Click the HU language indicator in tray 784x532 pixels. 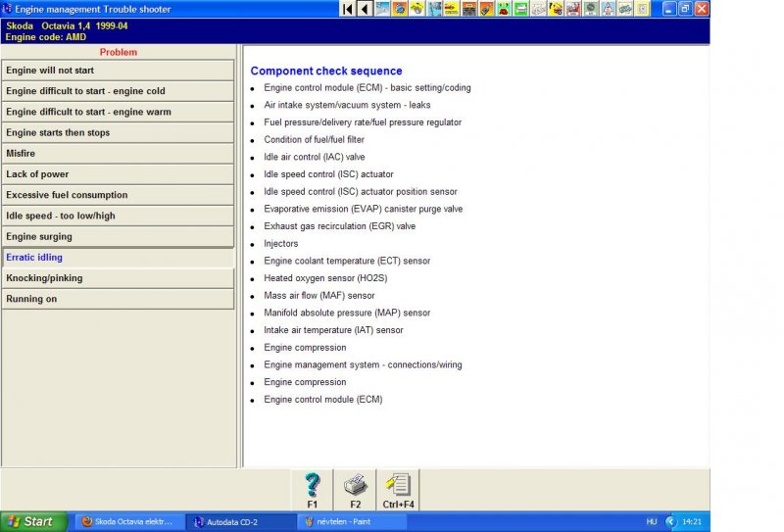651,521
